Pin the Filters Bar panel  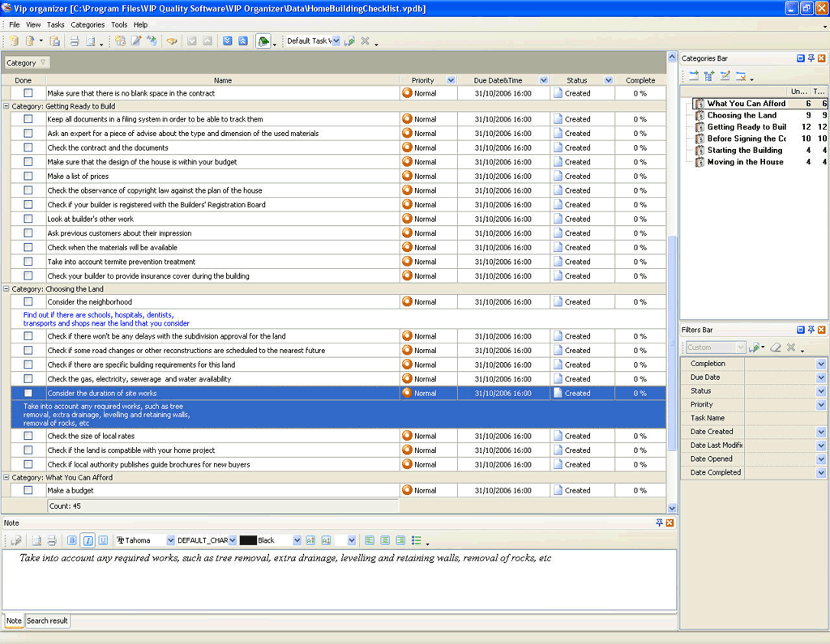(x=811, y=330)
